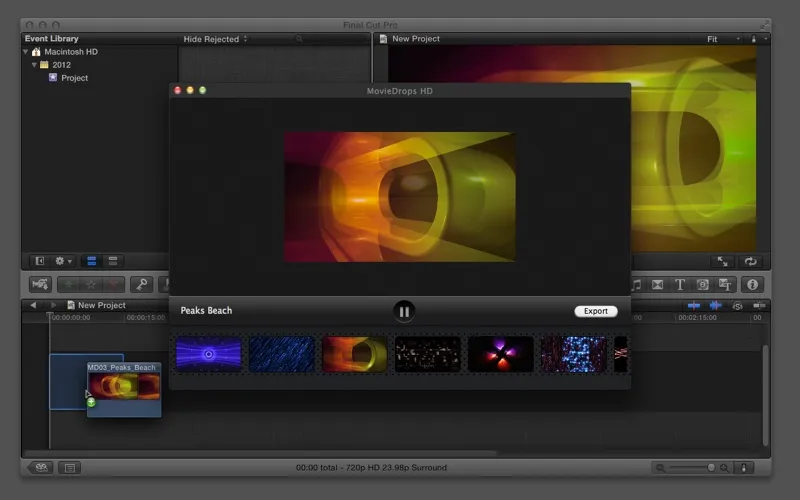Go forward in timeline history
800x500 pixels.
53,305
